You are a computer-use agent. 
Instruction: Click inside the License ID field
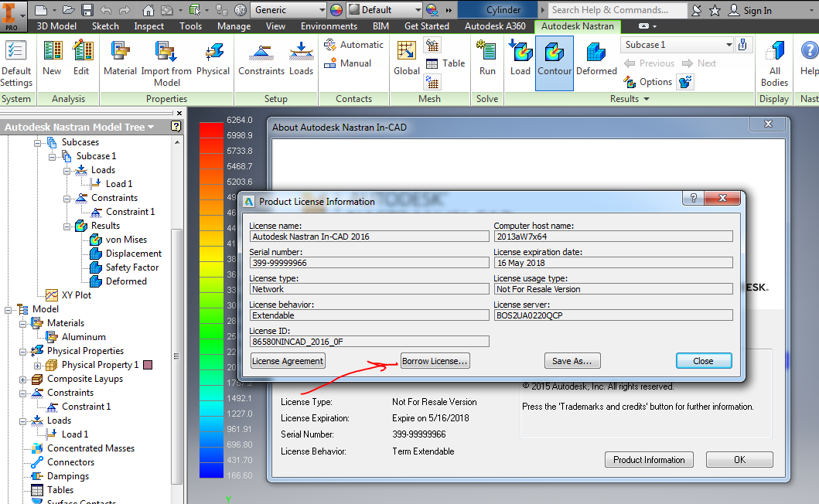pos(369,341)
